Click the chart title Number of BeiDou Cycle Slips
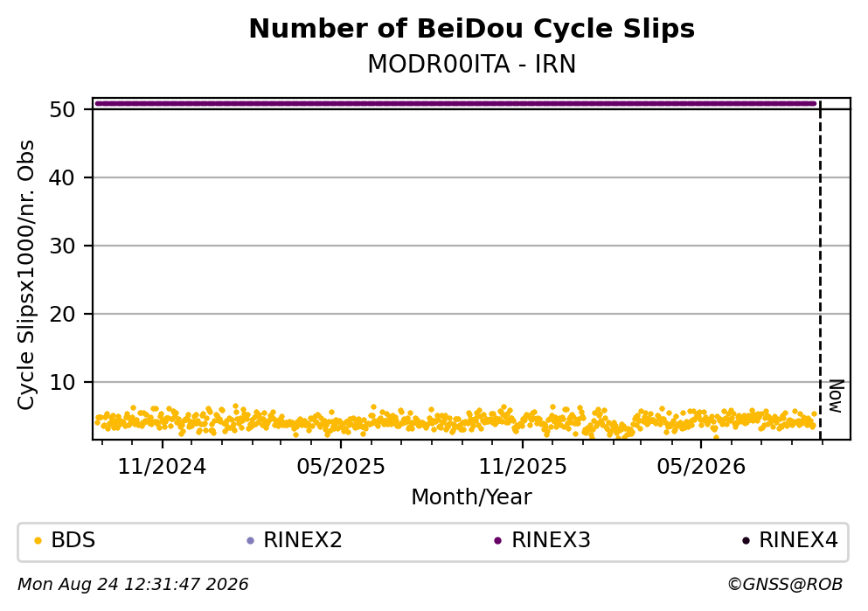868x611 pixels. click(472, 29)
